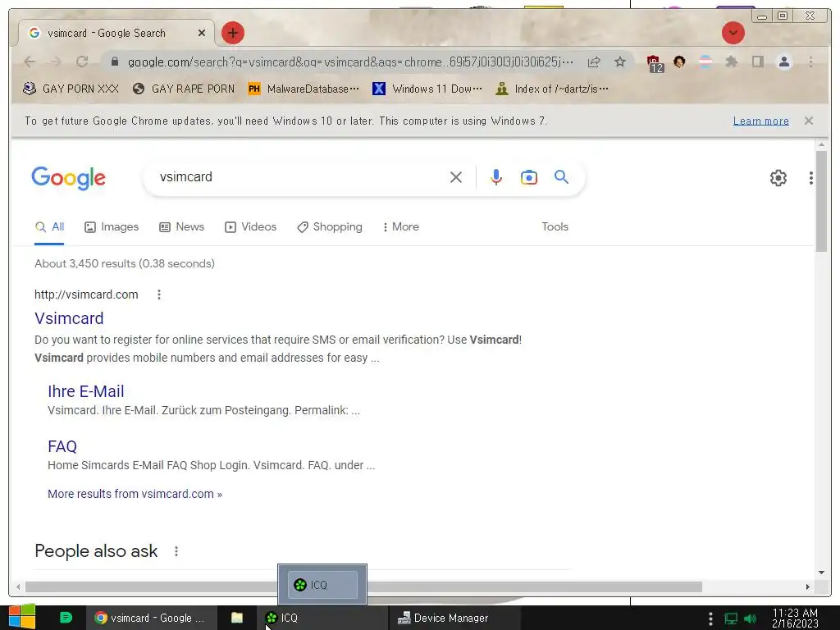Open the Chrome profile avatar
This screenshot has width=840, height=630.
(x=783, y=62)
